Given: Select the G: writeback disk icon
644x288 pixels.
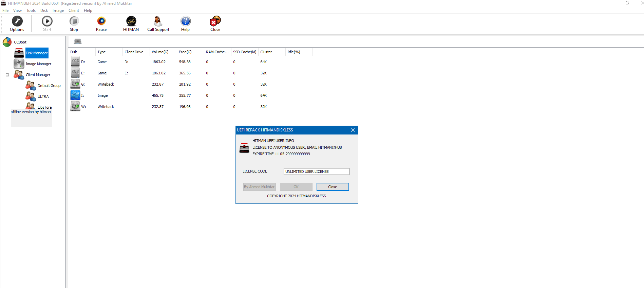Looking at the screenshot, I should (x=75, y=84).
